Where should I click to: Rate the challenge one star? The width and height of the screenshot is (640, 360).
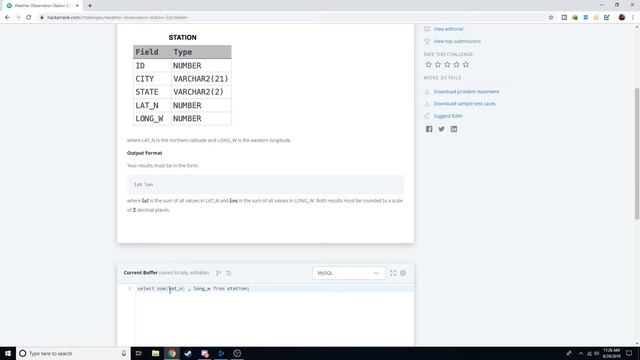click(428, 64)
